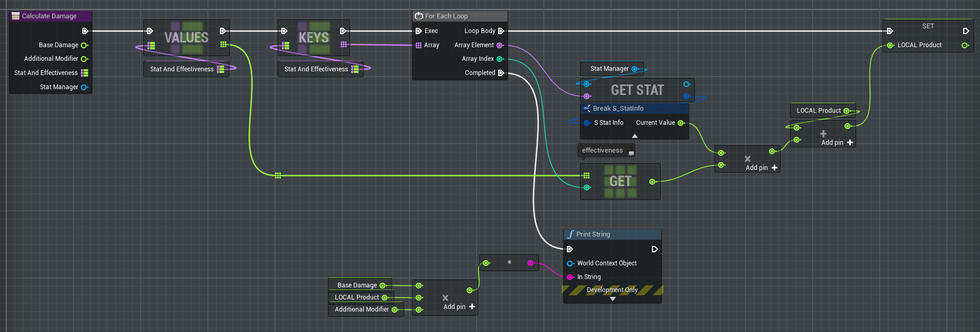Viewport: 980px width, 332px height.
Task: Click the In String pin on Print String
Action: [x=570, y=277]
